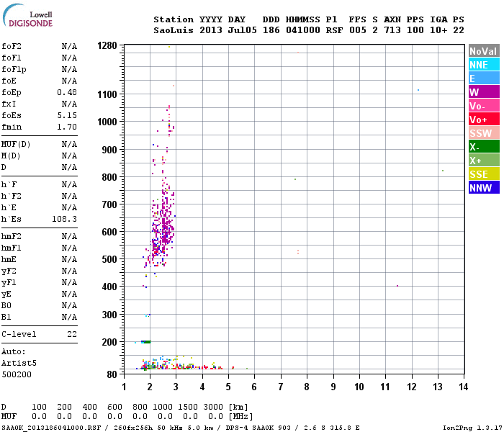Click the yF2 parameter label
Image resolution: width=504 pixels, height=432 pixels.
pyautogui.click(x=9, y=271)
